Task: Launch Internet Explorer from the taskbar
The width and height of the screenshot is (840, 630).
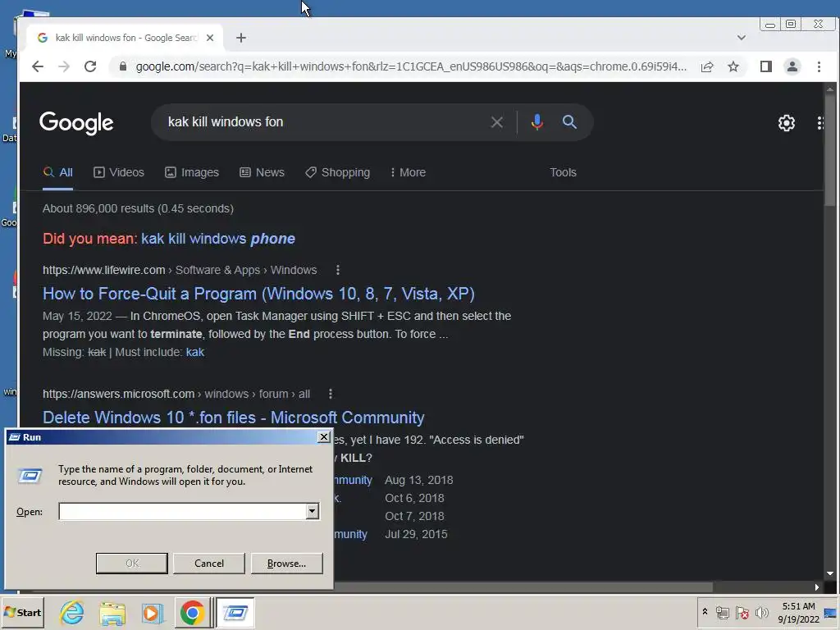Action: pyautogui.click(x=72, y=613)
